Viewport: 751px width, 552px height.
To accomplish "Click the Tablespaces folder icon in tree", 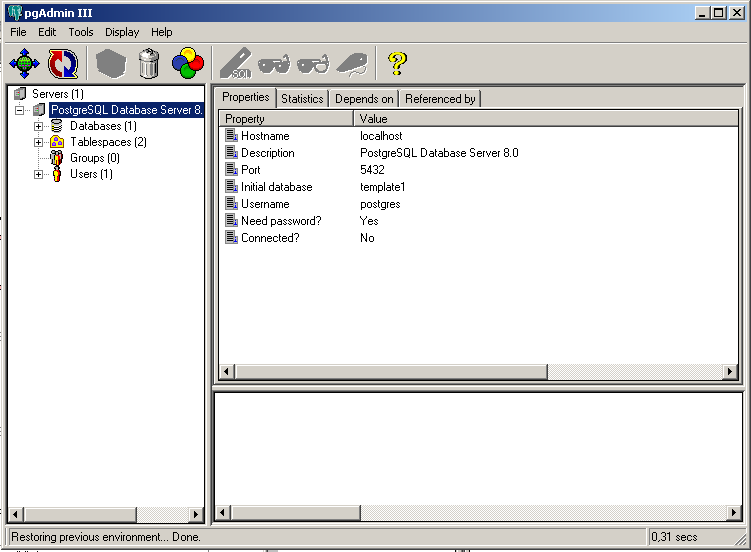I will tap(57, 142).
